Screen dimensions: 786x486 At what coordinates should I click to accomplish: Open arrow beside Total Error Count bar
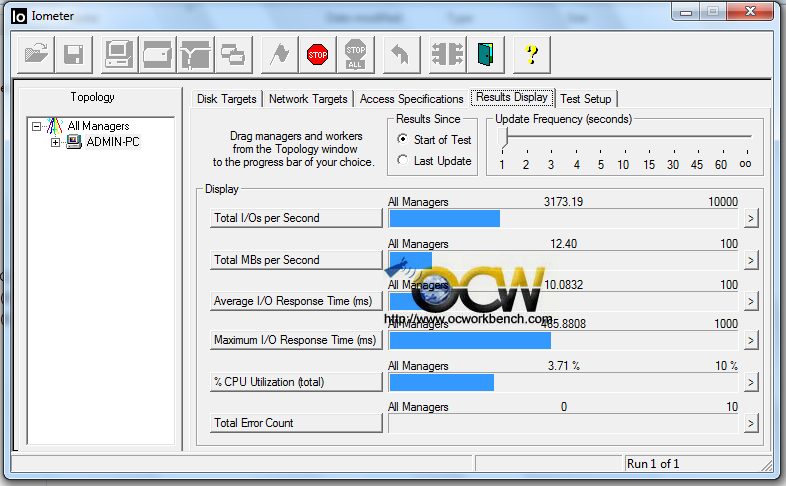pos(750,423)
